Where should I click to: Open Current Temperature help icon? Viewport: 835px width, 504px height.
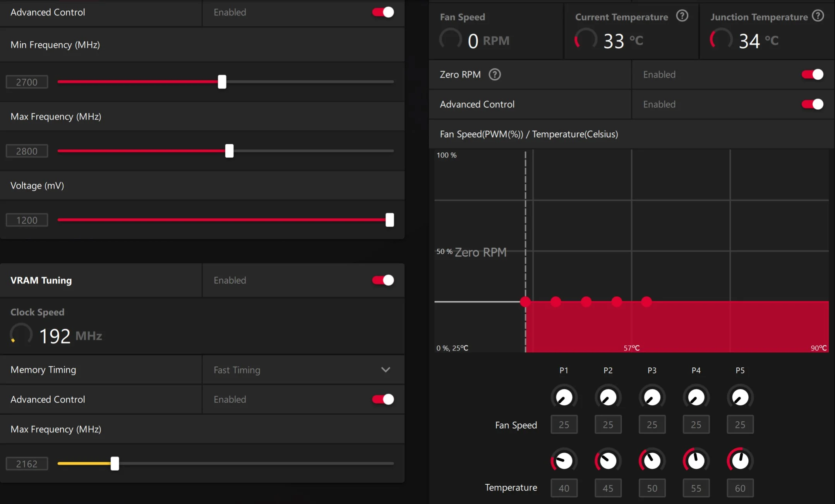pyautogui.click(x=682, y=16)
